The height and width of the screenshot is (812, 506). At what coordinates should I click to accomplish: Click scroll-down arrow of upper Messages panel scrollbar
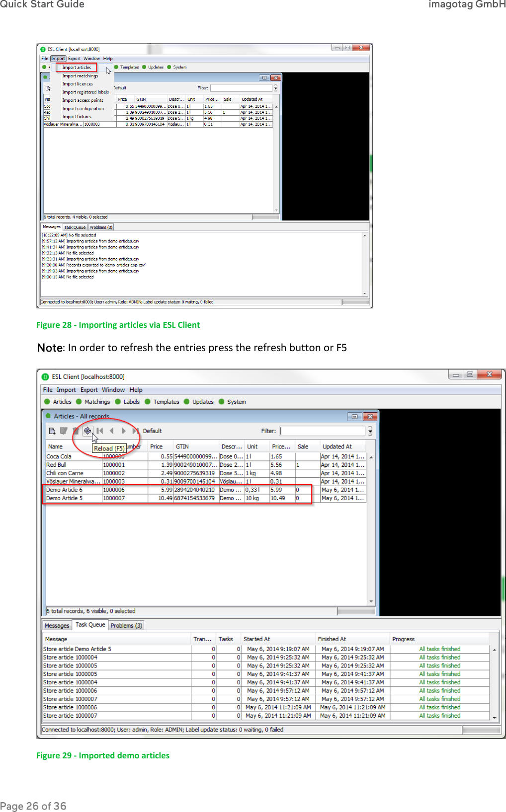[x=365, y=294]
